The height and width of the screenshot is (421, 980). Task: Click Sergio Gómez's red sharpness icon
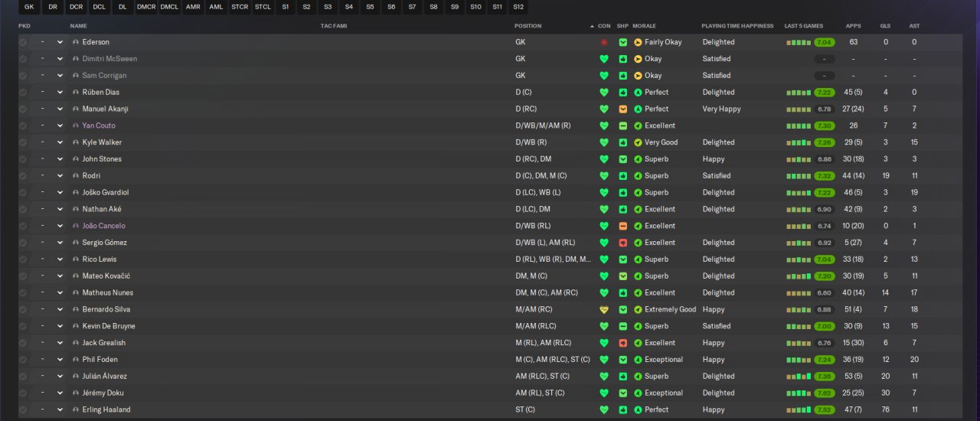coord(623,243)
